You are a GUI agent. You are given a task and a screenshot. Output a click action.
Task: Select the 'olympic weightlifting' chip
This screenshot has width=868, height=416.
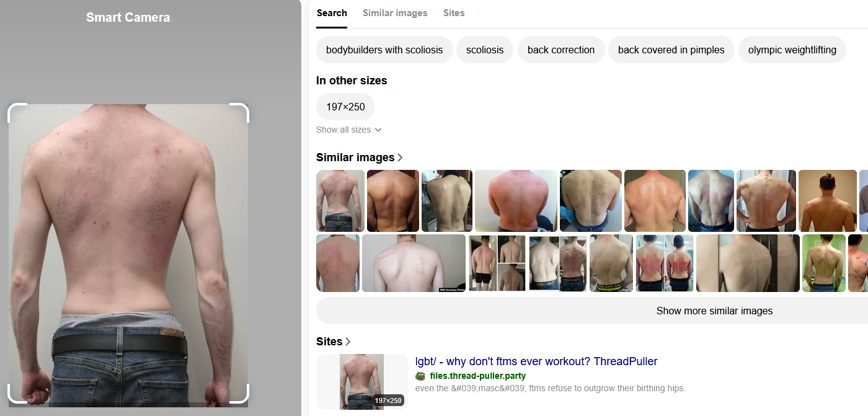tap(792, 50)
